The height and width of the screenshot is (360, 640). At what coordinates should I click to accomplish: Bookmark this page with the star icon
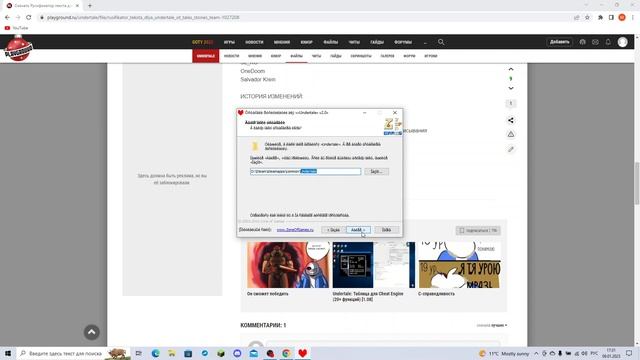pyautogui.click(x=587, y=18)
